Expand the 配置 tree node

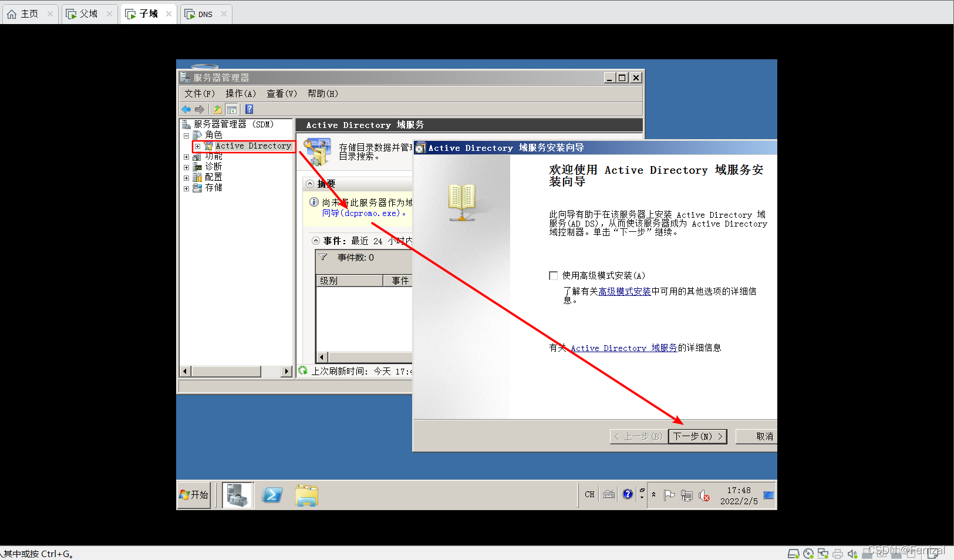187,178
